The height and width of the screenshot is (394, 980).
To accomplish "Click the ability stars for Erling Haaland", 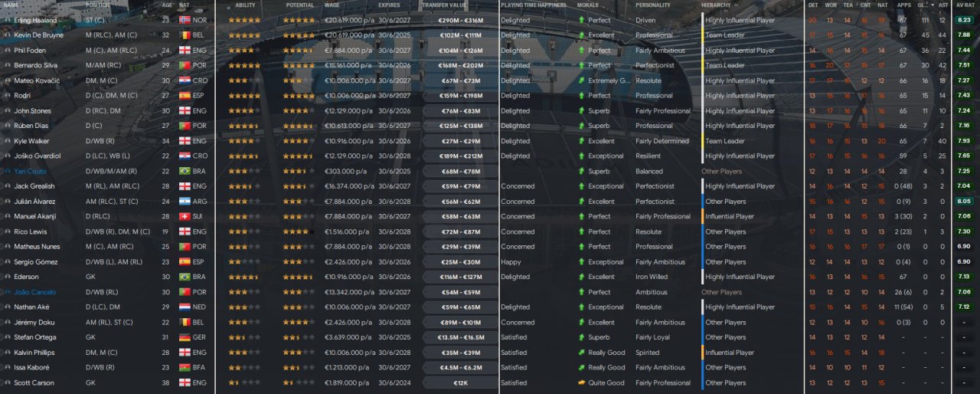I will click(244, 20).
